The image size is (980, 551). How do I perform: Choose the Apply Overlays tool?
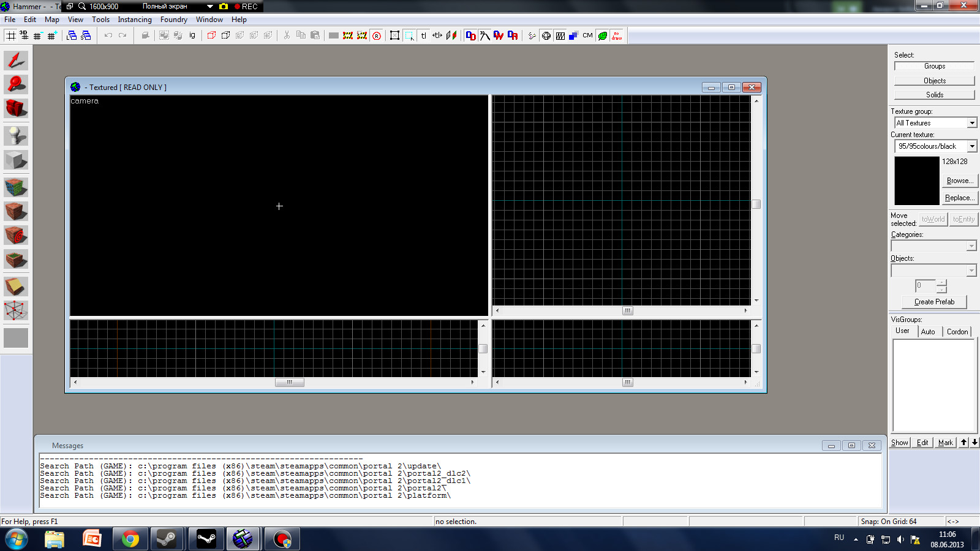point(16,260)
